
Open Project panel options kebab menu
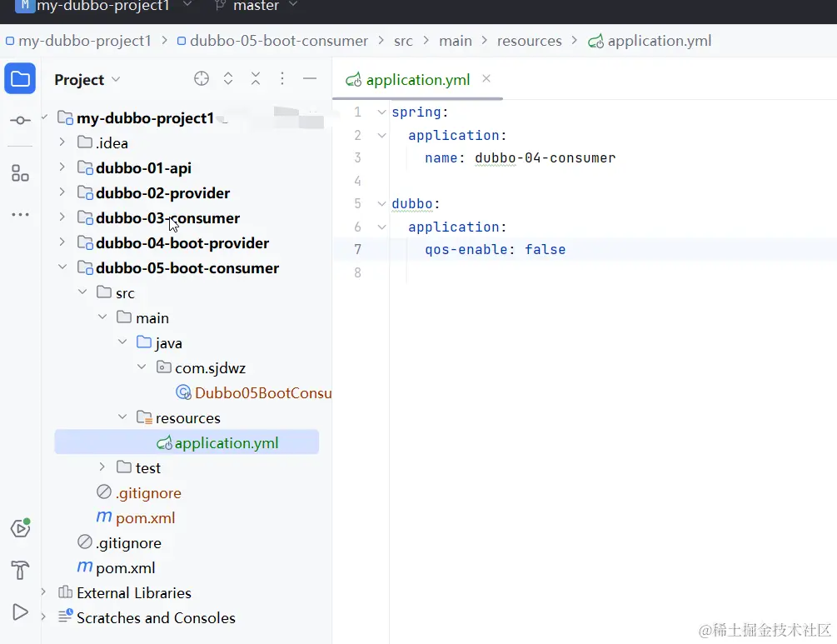tap(282, 78)
